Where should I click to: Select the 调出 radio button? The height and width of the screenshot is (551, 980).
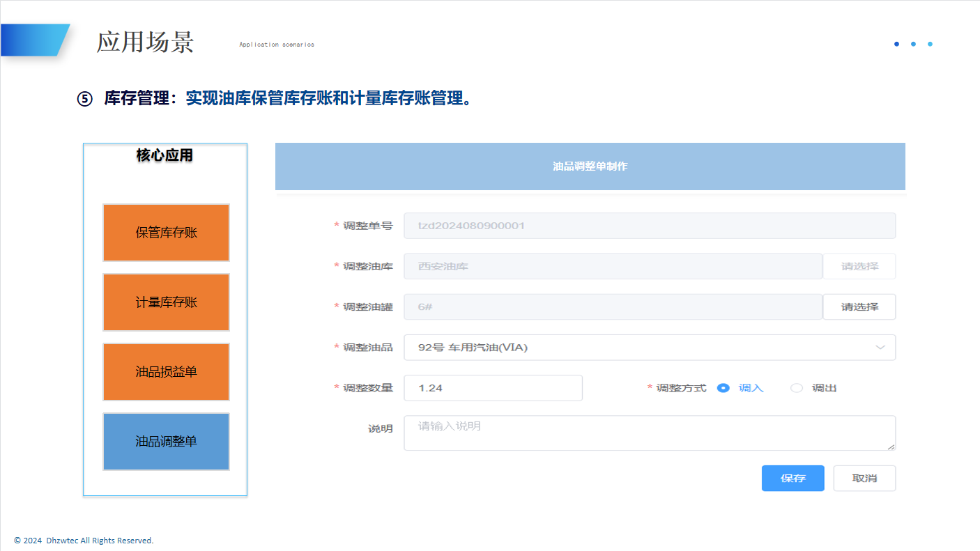point(797,388)
